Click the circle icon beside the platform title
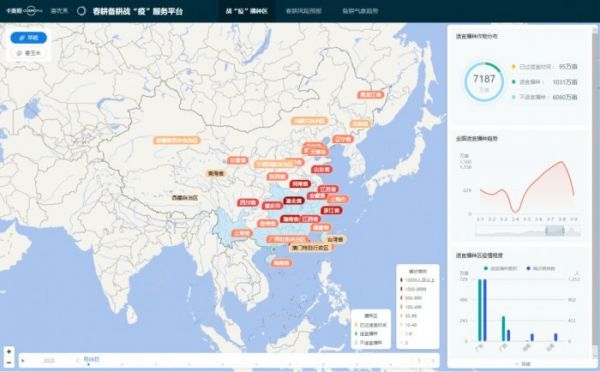 point(81,11)
